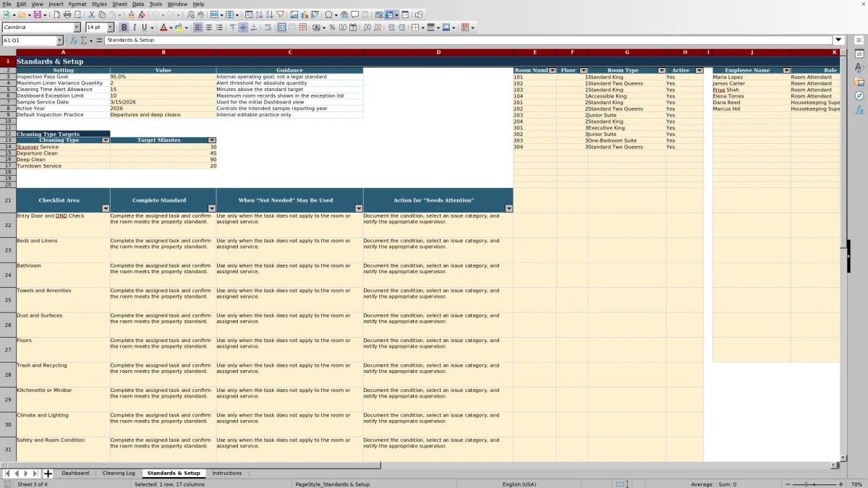Viewport: 868px width, 488px height.
Task: Click the Sort Descending icon
Action: click(x=269, y=14)
